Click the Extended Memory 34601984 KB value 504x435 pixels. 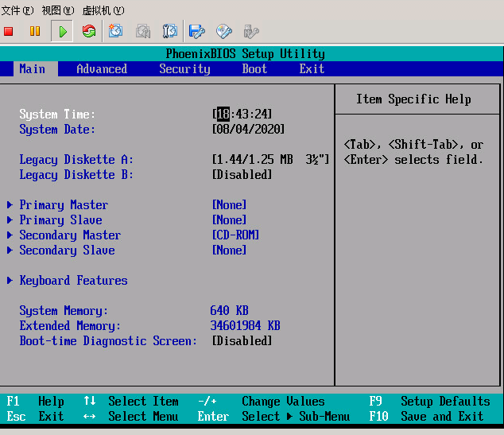click(x=246, y=326)
